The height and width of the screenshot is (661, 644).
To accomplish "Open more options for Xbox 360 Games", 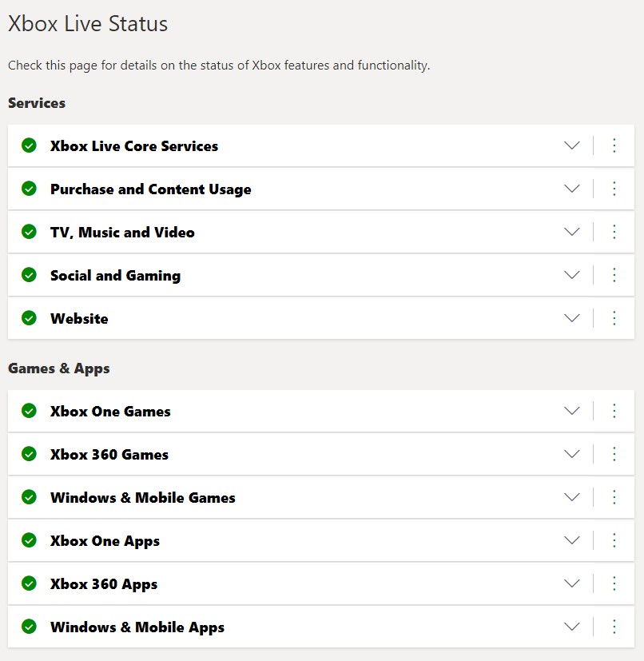I will tap(614, 454).
